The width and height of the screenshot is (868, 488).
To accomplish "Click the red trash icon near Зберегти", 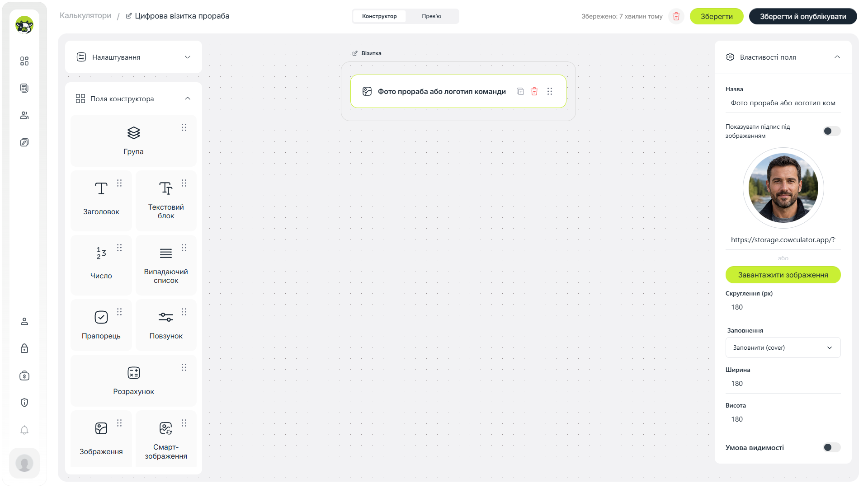I will click(x=676, y=16).
